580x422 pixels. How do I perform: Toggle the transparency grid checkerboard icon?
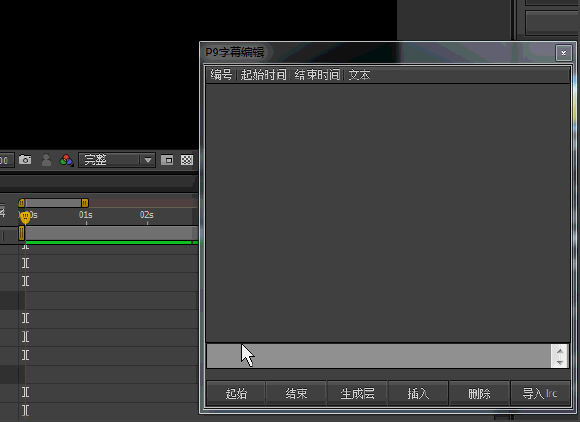point(187,160)
